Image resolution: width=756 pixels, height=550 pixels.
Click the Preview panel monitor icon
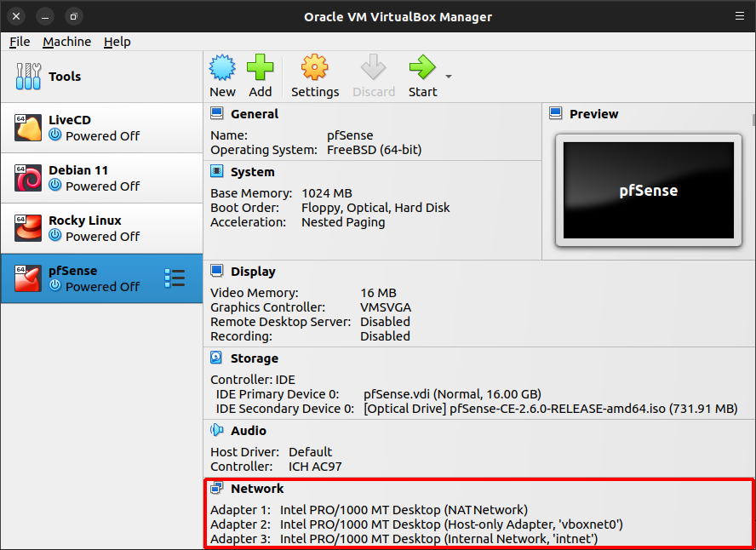click(556, 114)
